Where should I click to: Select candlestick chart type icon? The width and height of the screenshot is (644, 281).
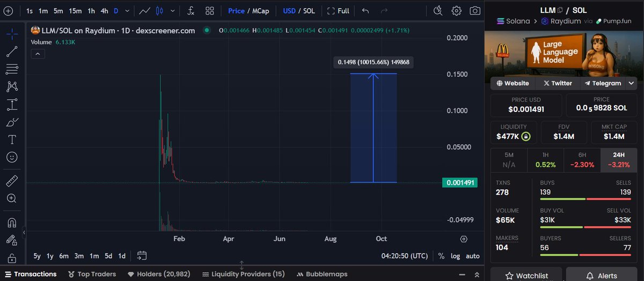(x=159, y=11)
